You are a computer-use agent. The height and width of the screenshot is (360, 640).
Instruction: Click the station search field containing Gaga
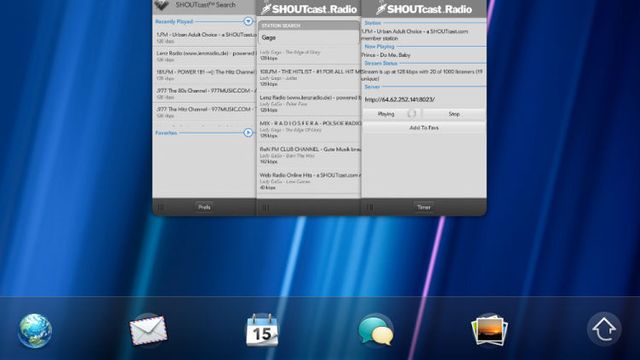(x=309, y=38)
